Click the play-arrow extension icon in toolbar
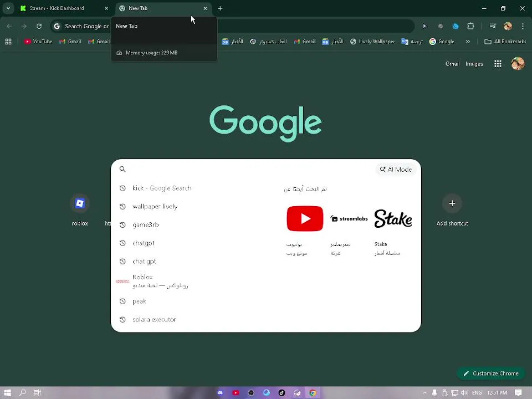The image size is (532, 399). click(x=425, y=26)
